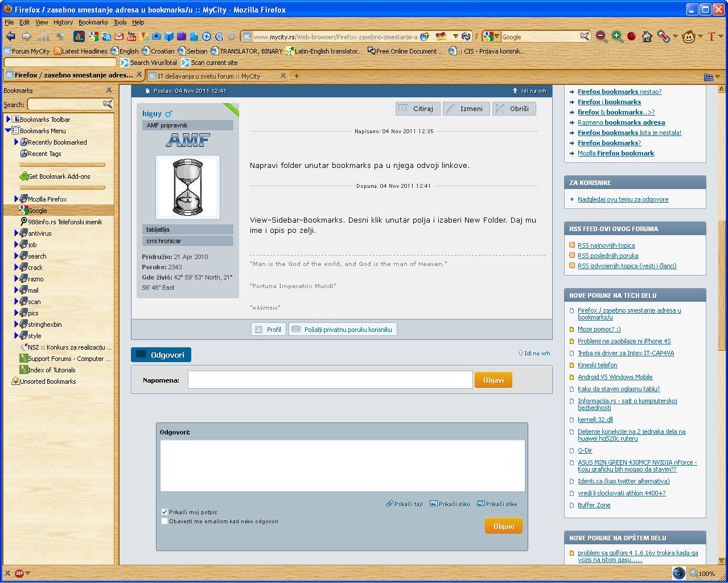Click the Greasemonkey monkey icon

tap(689, 36)
